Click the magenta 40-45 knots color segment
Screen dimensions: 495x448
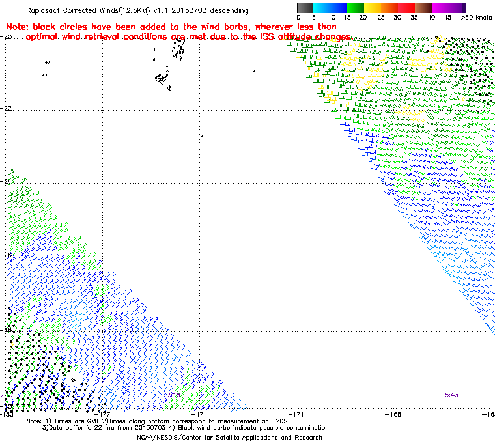[440, 8]
